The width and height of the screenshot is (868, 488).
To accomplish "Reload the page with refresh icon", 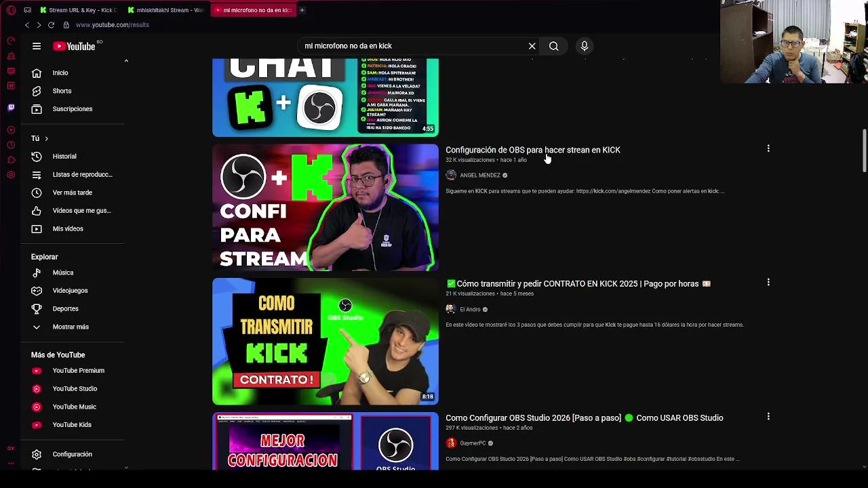I will tap(51, 25).
